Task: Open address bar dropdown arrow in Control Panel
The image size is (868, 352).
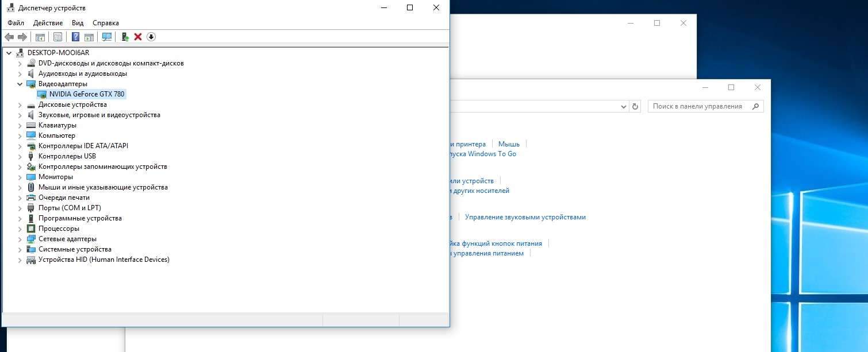Action: pyautogui.click(x=624, y=106)
